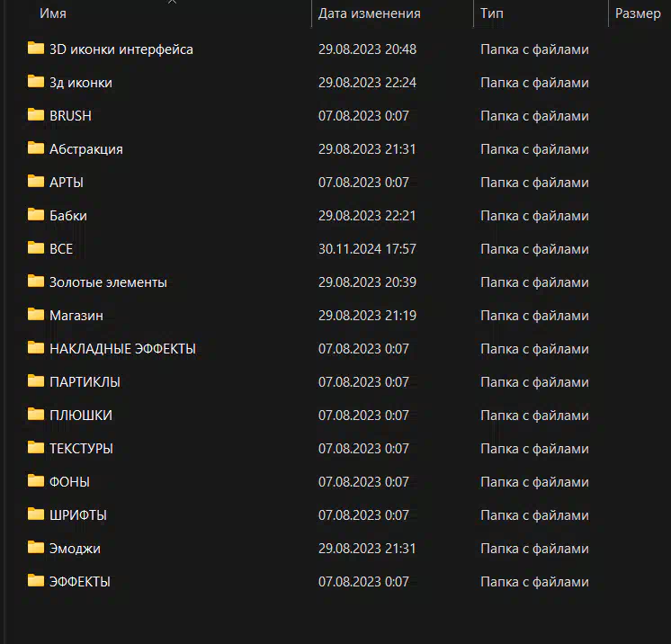Viewport: 671px width, 644px height.
Task: Select the ВСЕ folder name
Action: click(x=61, y=249)
